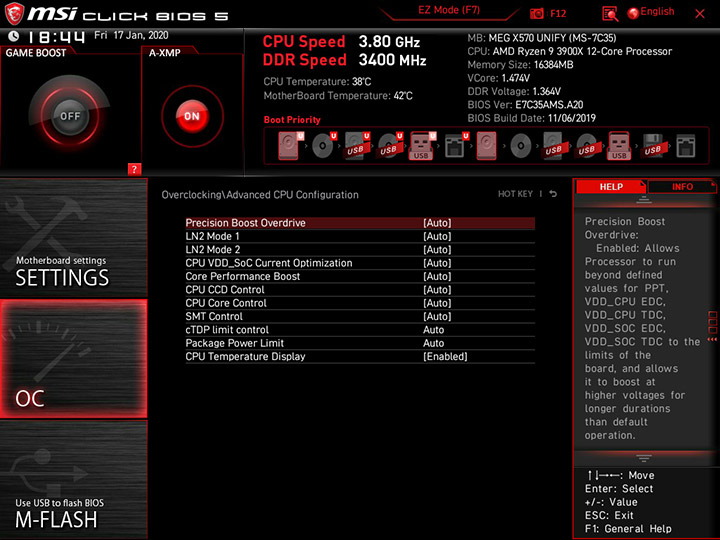Select the UEFI USB key boot icon
Image resolution: width=720 pixels, height=540 pixels.
point(422,146)
